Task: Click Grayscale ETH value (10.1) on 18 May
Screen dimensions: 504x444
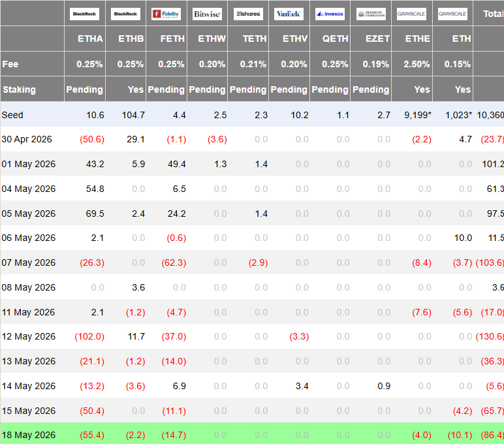Action: pos(460,435)
